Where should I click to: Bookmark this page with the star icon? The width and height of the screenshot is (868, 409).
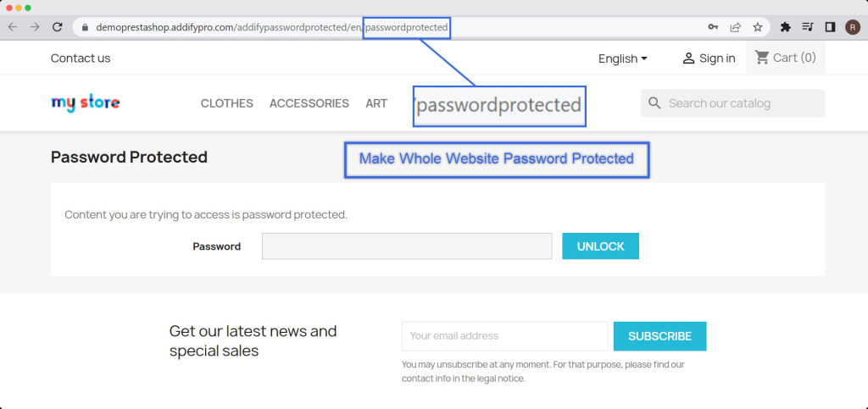[758, 27]
